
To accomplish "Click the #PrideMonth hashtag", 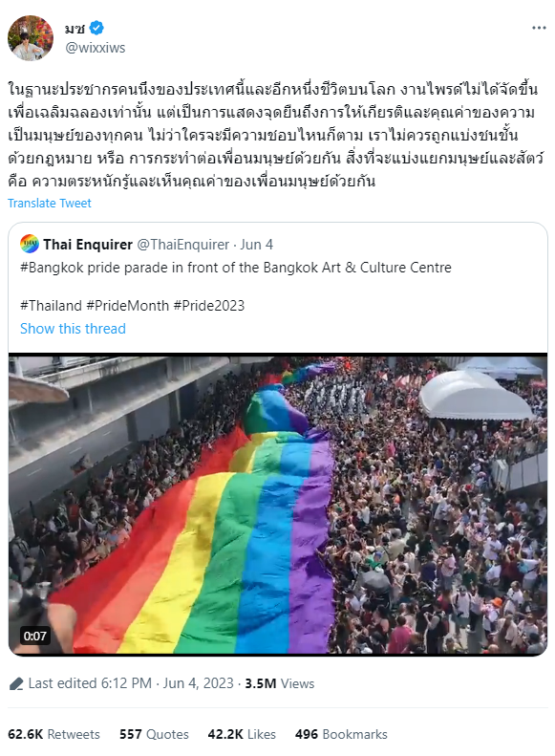I will coord(128,306).
